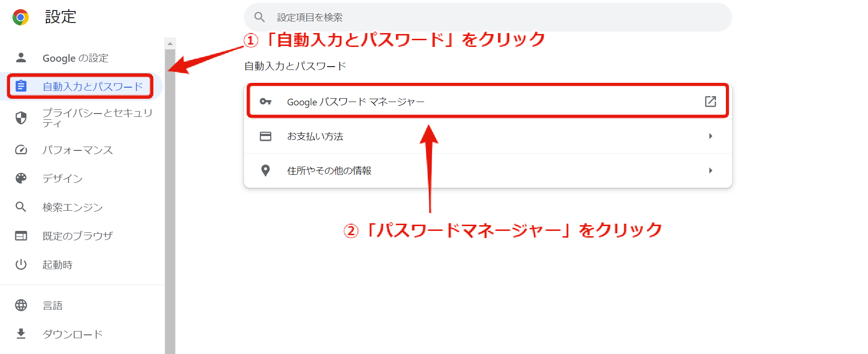Click the clipboard icon for 自動入力とパスワード
The height and width of the screenshot is (354, 868).
[21, 86]
